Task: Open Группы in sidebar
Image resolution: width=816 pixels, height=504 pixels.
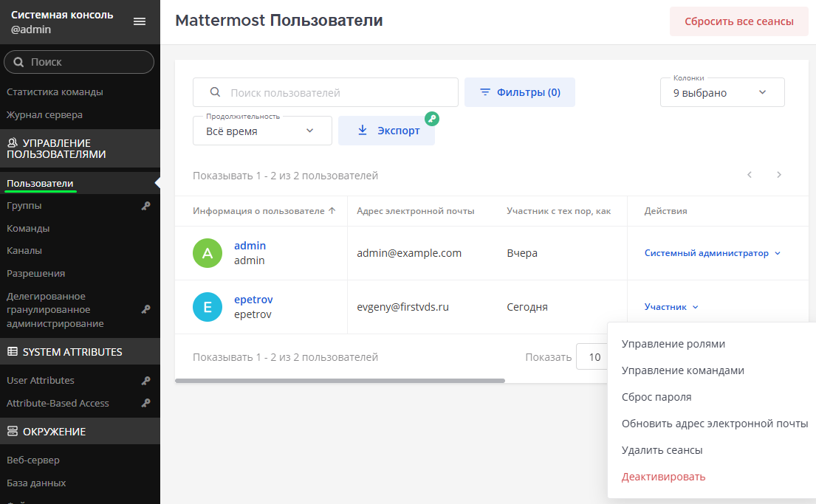Action: coord(24,205)
